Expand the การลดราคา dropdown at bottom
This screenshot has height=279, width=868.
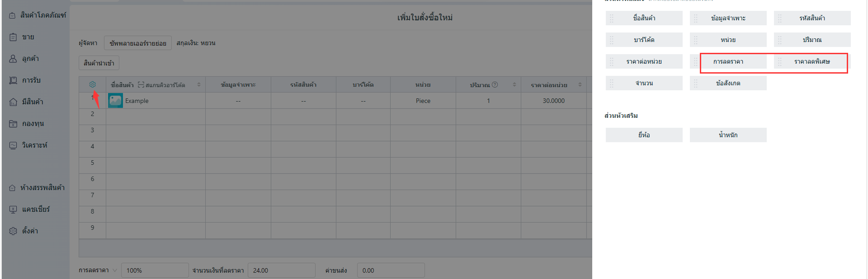(x=115, y=270)
